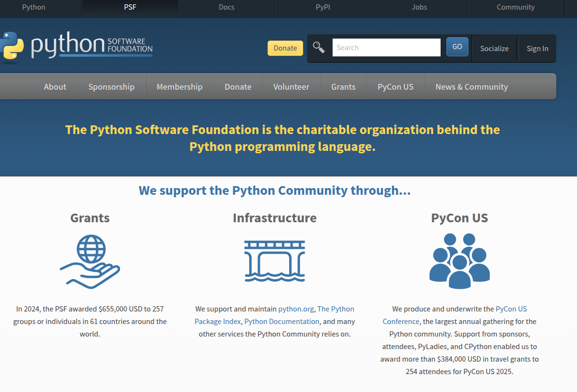Visit the PyCon US Conference link

[511, 309]
